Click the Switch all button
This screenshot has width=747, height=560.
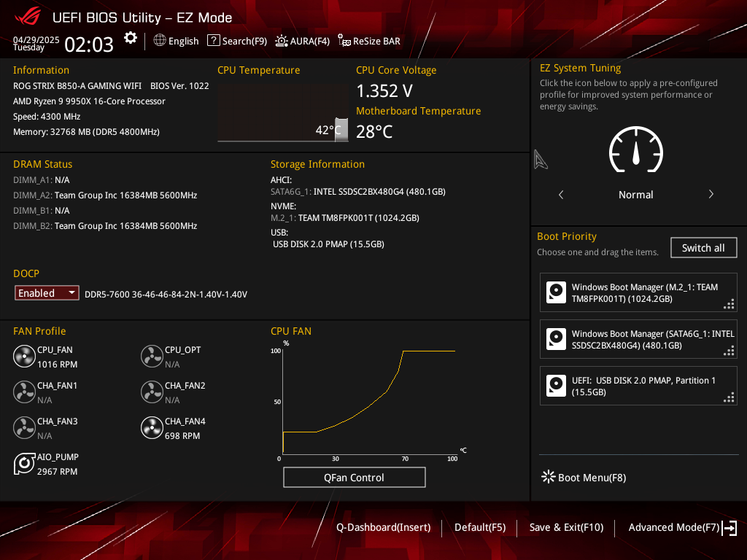point(704,248)
